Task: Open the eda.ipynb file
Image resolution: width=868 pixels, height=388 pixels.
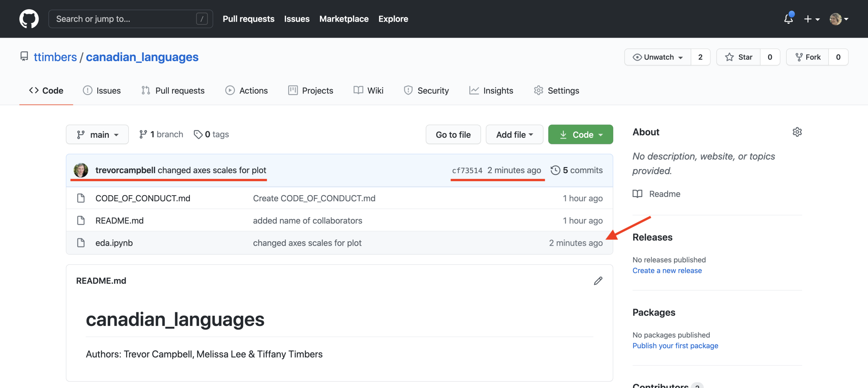Action: pos(114,243)
